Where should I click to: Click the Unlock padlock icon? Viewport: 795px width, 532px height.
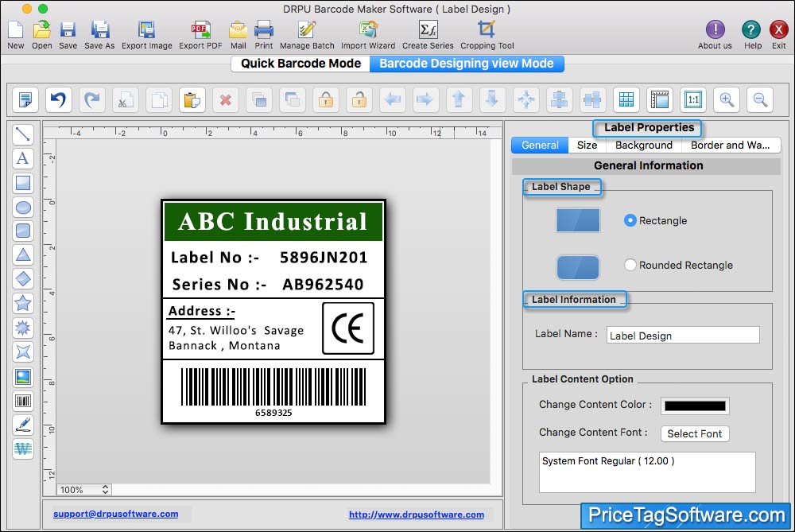[x=359, y=99]
